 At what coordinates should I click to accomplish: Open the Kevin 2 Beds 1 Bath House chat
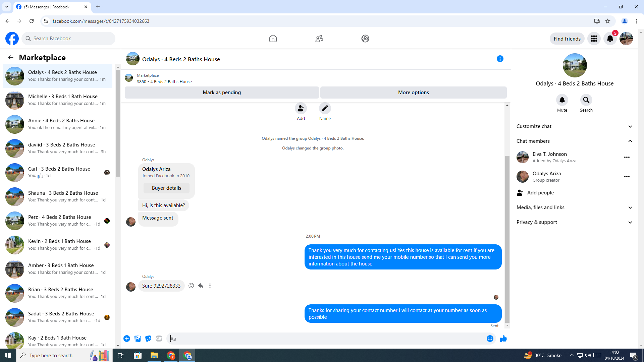coord(58,245)
